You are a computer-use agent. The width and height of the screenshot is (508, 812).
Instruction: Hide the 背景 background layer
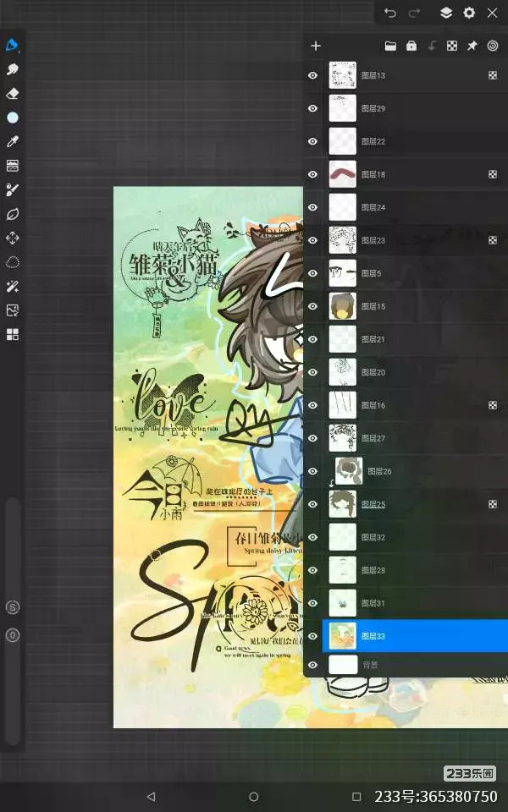(312, 665)
